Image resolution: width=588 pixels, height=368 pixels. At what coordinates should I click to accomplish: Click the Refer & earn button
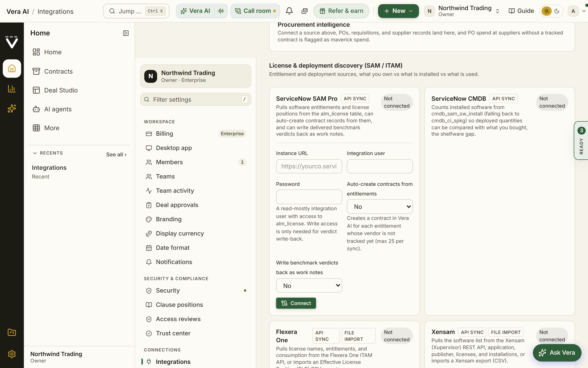click(341, 11)
